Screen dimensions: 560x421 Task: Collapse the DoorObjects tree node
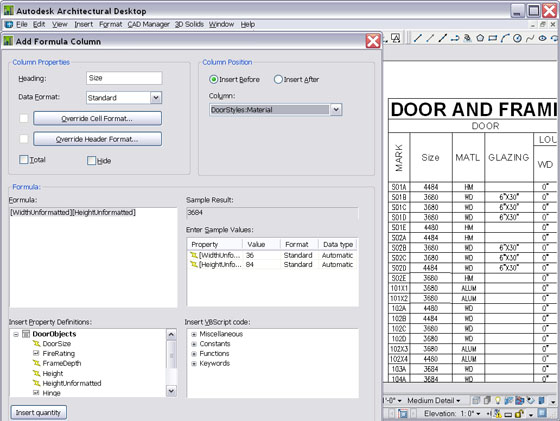[16, 334]
